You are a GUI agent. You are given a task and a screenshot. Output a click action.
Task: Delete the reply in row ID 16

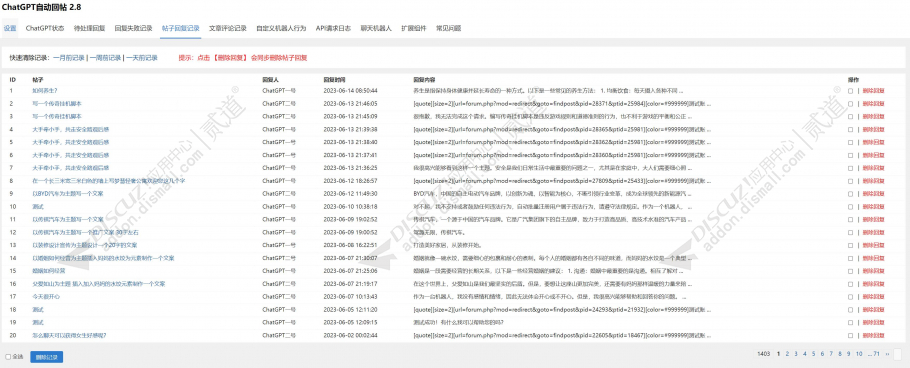(x=873, y=283)
